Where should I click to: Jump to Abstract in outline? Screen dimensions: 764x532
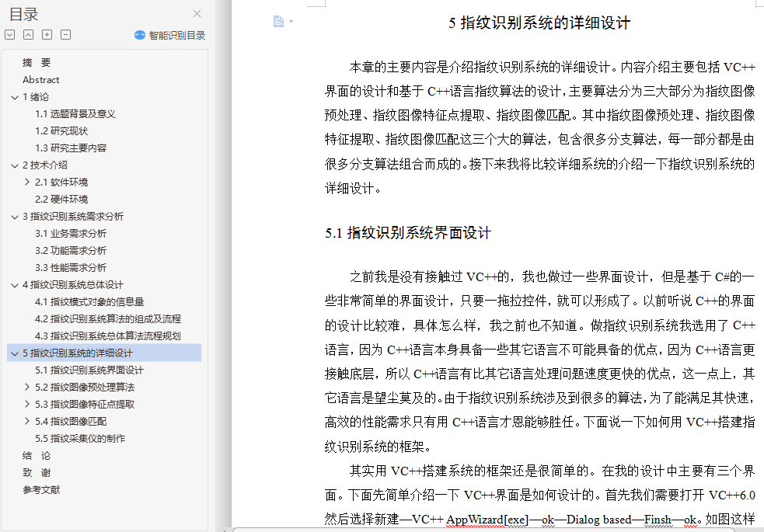pyautogui.click(x=41, y=80)
